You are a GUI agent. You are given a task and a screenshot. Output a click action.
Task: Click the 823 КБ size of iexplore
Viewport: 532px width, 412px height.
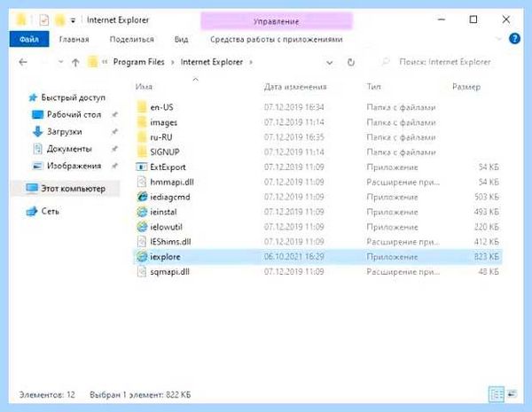click(x=487, y=257)
